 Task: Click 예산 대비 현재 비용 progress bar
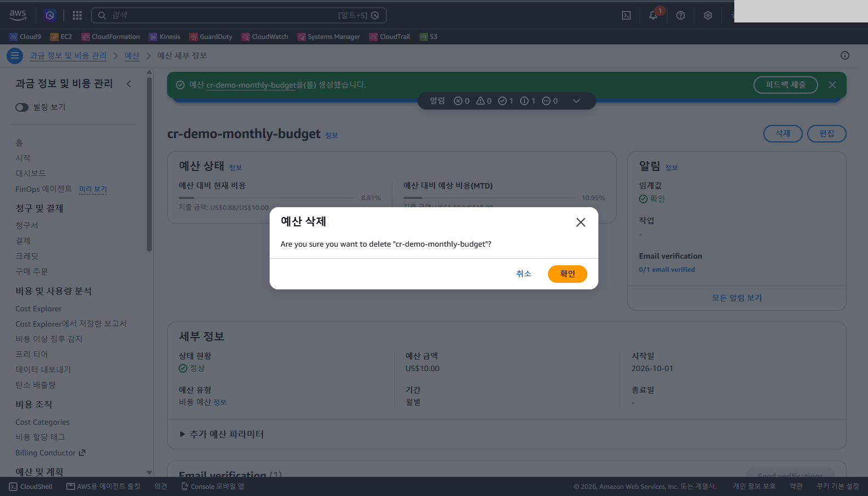[x=267, y=198]
